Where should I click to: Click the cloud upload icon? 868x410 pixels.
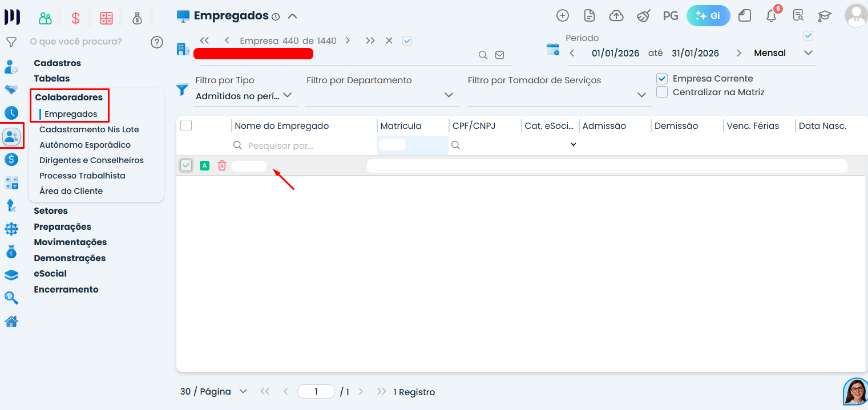pos(616,16)
